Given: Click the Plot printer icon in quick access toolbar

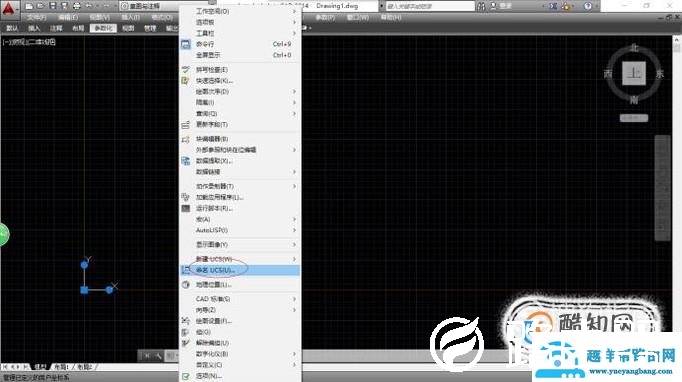Looking at the screenshot, I should [x=77, y=6].
